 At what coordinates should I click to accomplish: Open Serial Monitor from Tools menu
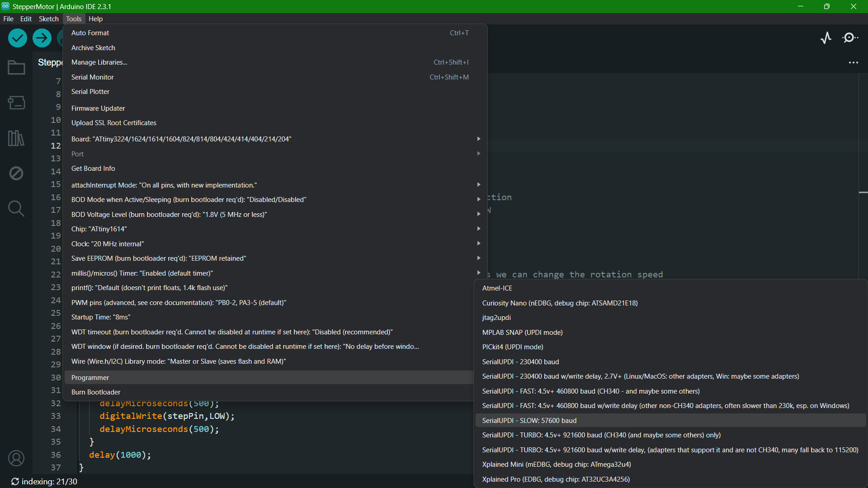click(275, 77)
